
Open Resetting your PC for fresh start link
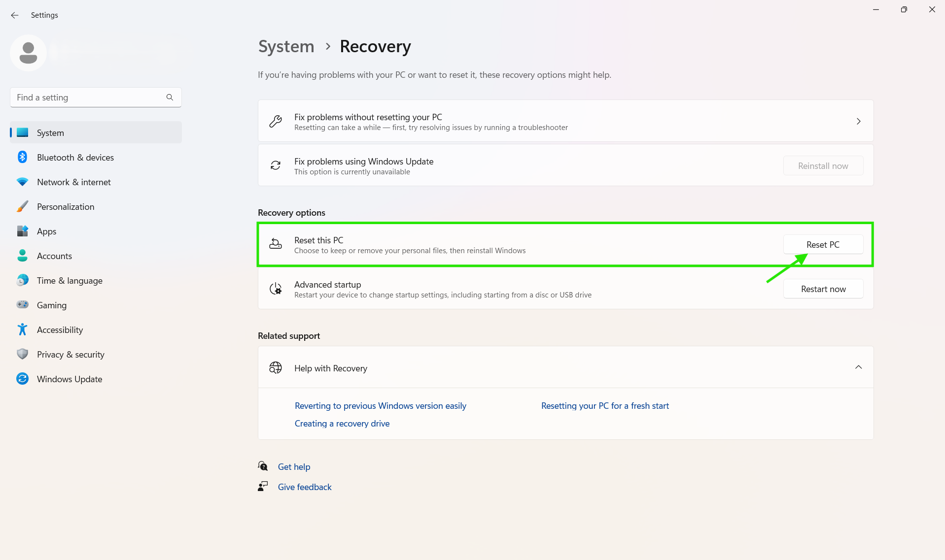point(605,405)
